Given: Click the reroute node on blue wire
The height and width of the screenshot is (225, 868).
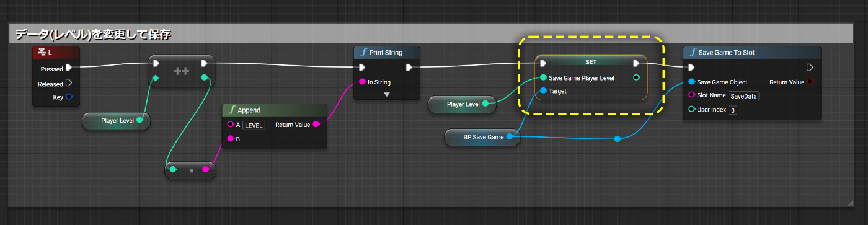Looking at the screenshot, I should point(617,139).
